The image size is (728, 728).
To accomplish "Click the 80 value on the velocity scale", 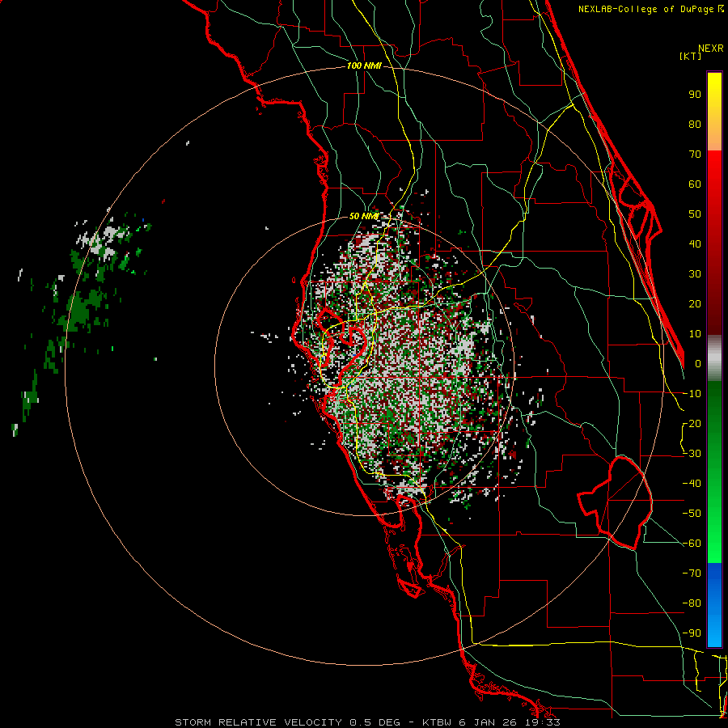I will pyautogui.click(x=695, y=125).
